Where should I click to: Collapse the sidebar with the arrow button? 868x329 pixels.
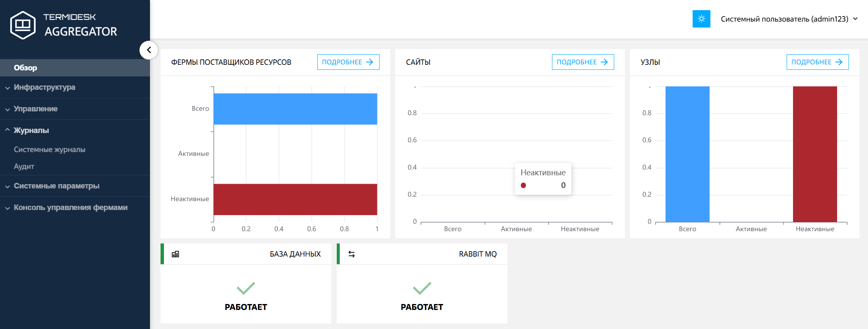(149, 50)
